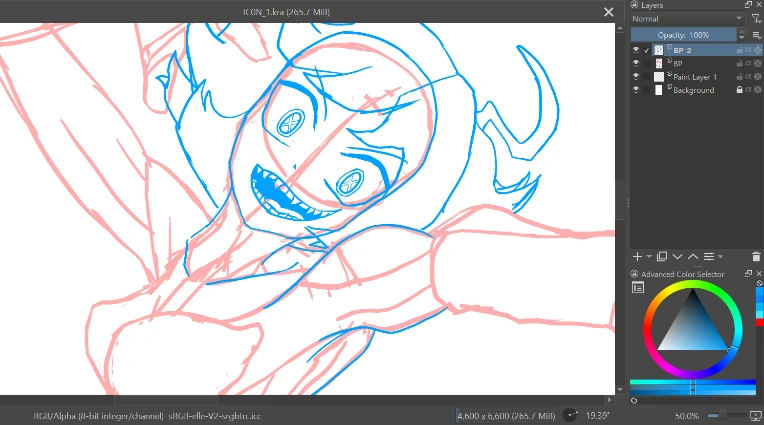This screenshot has height=425, width=764.
Task: Toggle alpha lock on BP layer
Action: tap(748, 63)
